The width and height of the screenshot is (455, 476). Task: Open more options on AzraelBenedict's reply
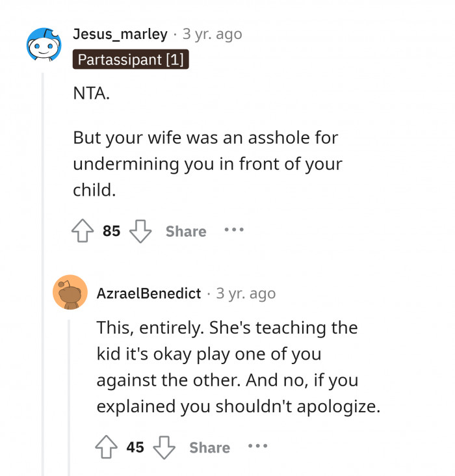pos(257,447)
